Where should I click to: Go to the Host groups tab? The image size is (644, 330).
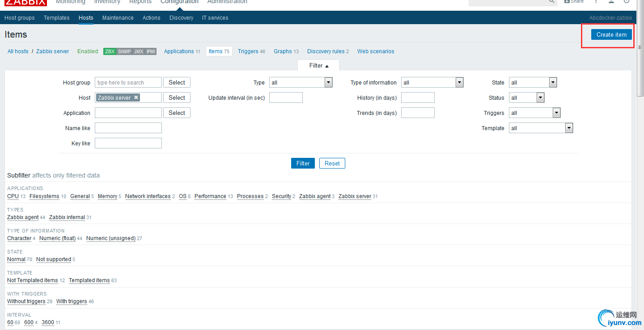tap(20, 18)
